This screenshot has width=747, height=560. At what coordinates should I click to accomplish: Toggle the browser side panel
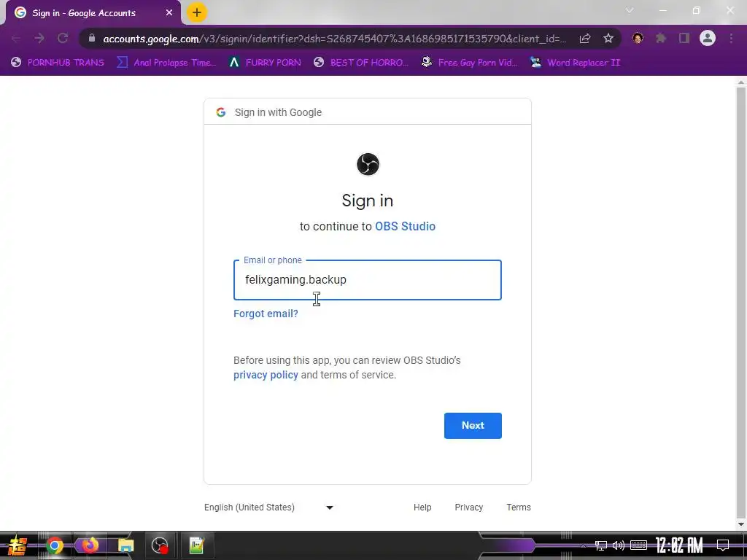[684, 38]
